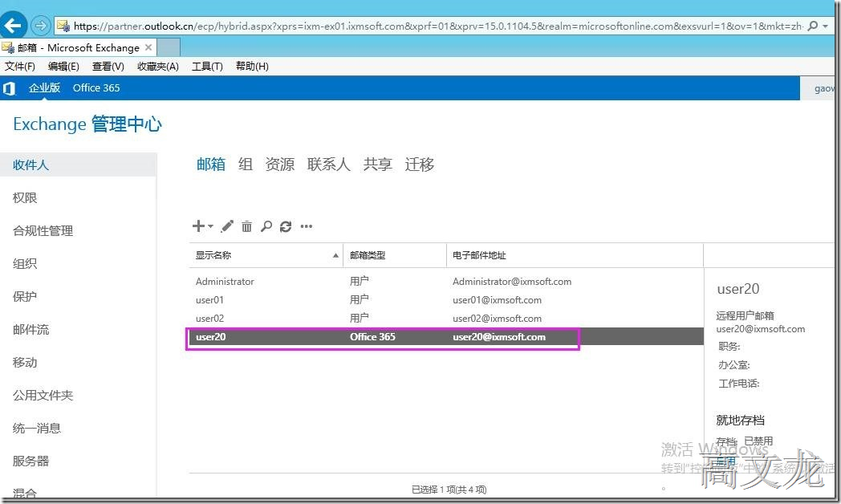Switch to the 共享 tab
Screen dimensions: 841x504
(x=377, y=164)
